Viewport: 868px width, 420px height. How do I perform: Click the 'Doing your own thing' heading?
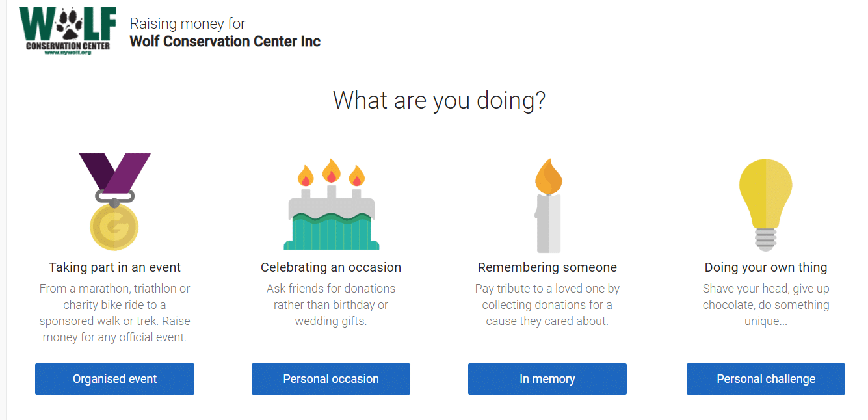tap(766, 267)
